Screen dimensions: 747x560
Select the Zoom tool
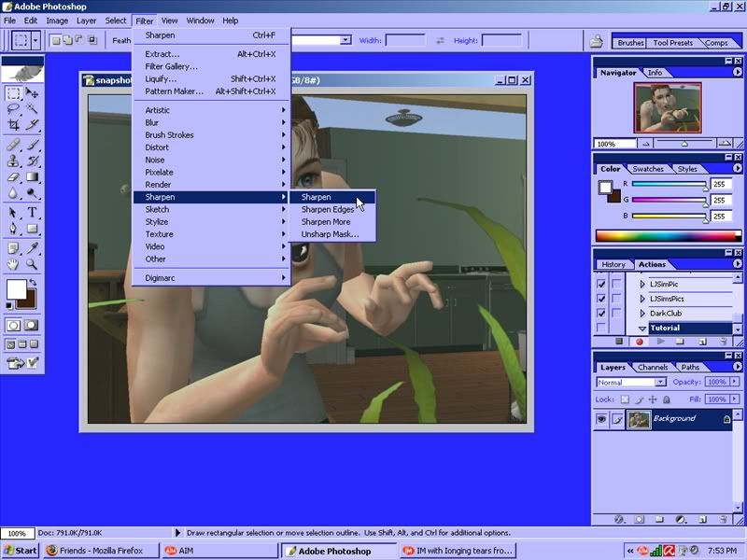click(x=32, y=264)
